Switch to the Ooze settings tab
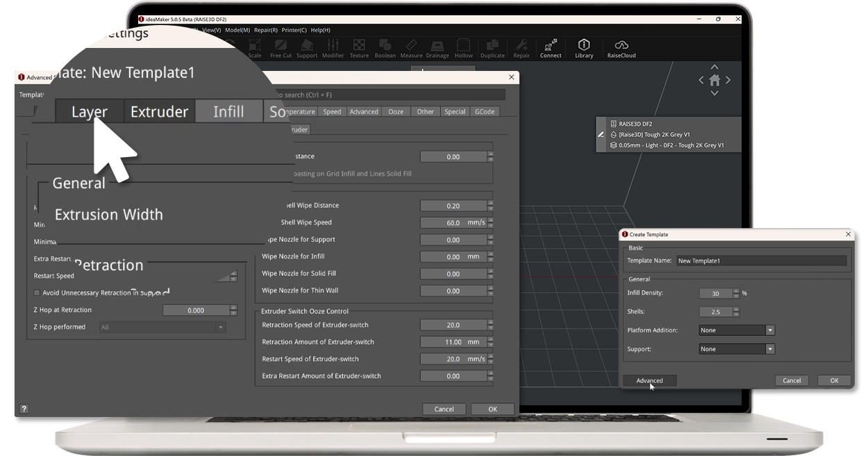 pyautogui.click(x=396, y=111)
